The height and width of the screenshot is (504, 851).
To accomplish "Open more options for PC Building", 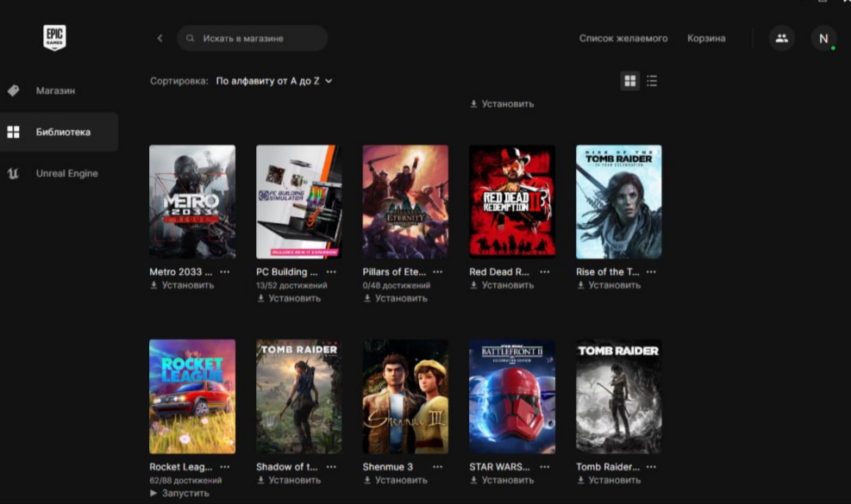I will (331, 271).
